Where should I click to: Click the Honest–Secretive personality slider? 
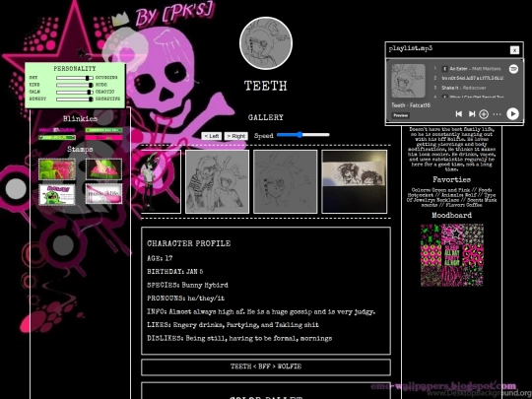click(x=75, y=100)
